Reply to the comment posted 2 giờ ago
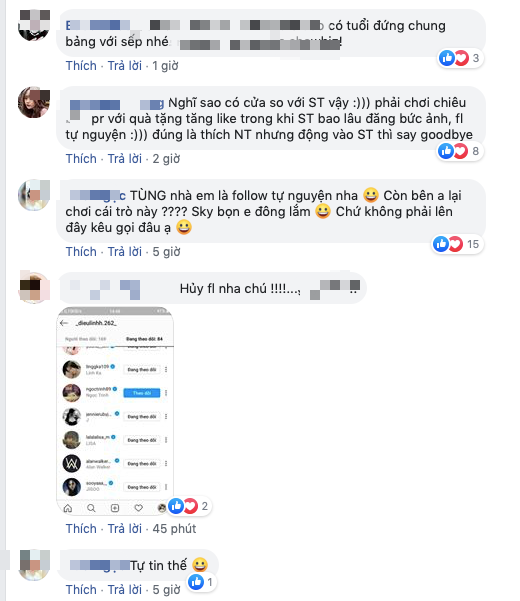 pyautogui.click(x=125, y=158)
